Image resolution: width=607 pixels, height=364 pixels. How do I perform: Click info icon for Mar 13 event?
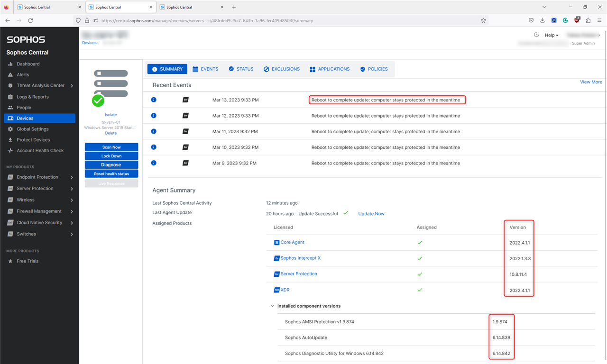coord(154,100)
